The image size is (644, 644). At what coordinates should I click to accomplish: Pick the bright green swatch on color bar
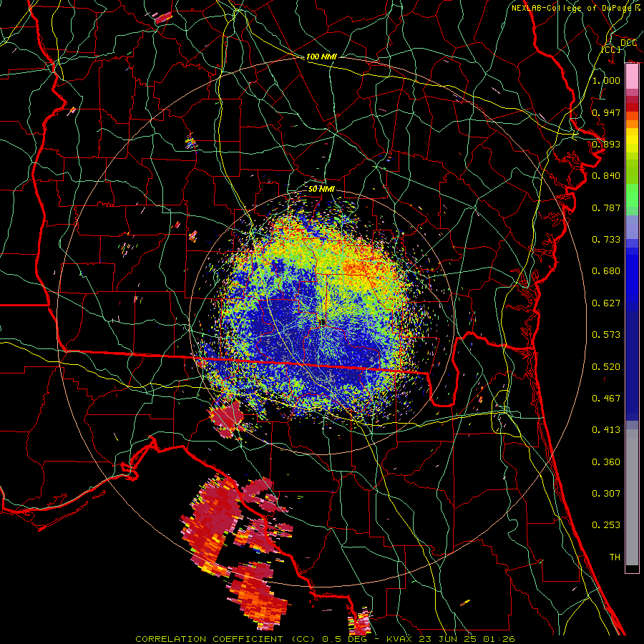click(x=632, y=195)
